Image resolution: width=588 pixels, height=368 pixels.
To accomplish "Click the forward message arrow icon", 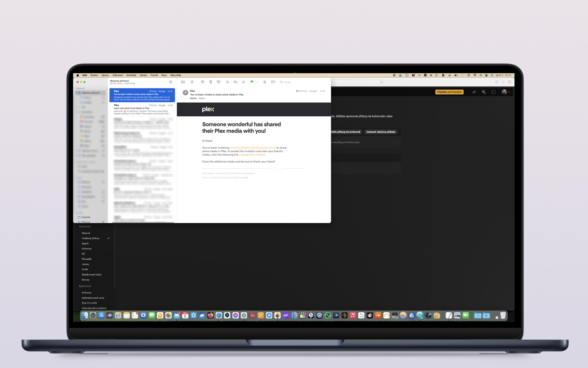I will (243, 82).
